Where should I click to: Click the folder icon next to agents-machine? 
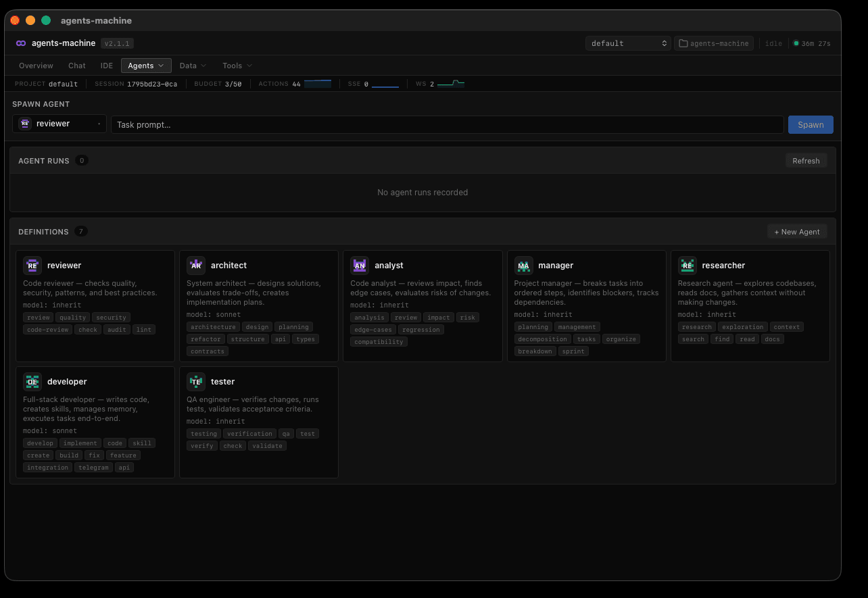[x=683, y=43]
